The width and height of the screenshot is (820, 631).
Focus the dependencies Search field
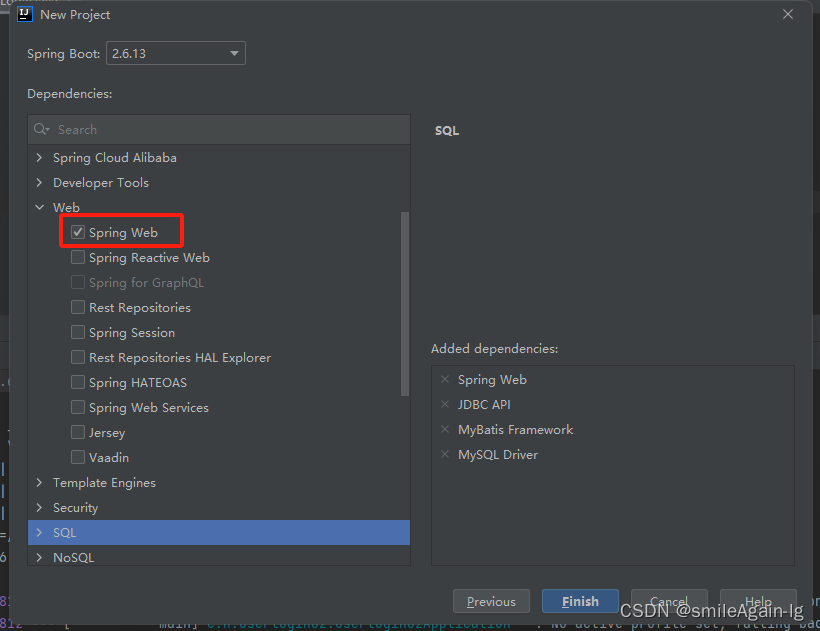point(219,130)
